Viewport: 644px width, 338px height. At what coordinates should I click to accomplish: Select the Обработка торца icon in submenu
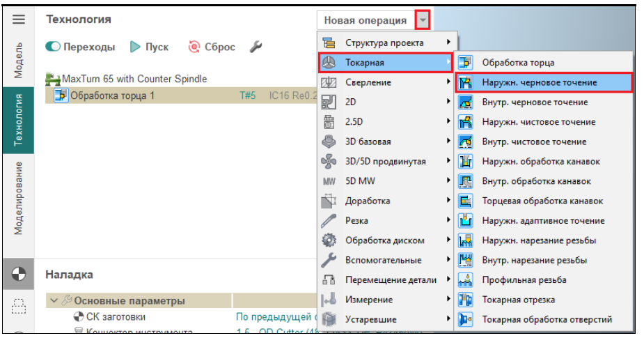(466, 63)
